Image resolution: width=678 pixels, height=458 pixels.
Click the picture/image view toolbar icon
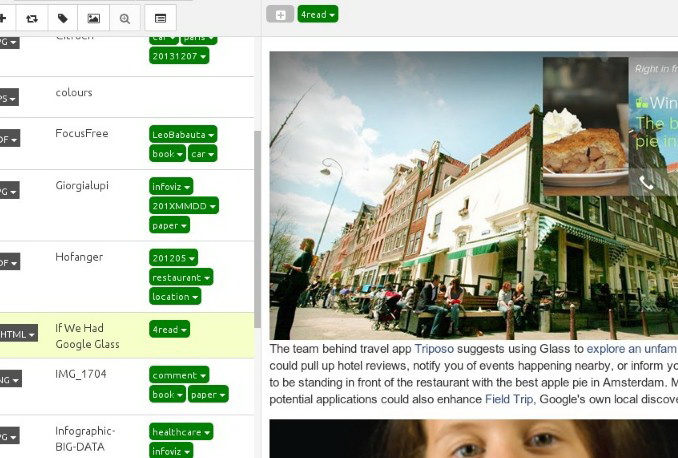coord(94,18)
